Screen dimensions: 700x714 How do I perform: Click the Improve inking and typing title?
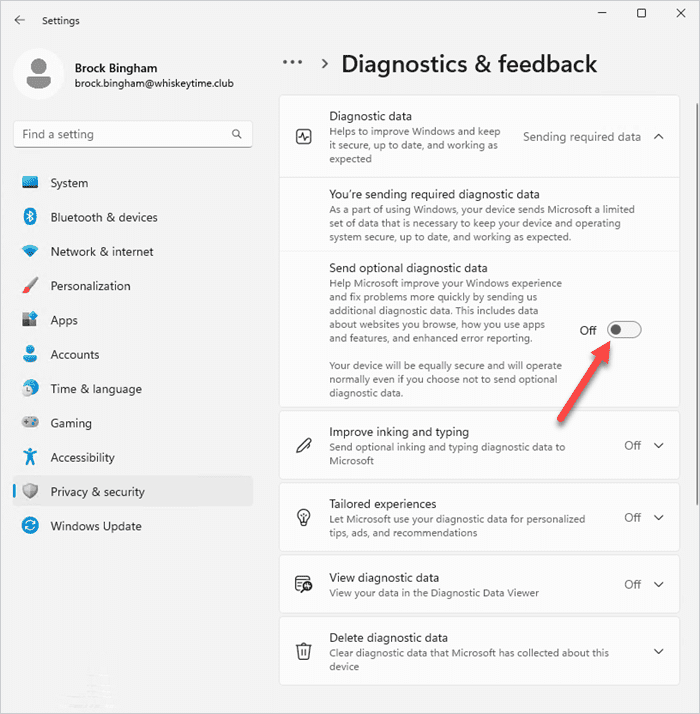[399, 432]
